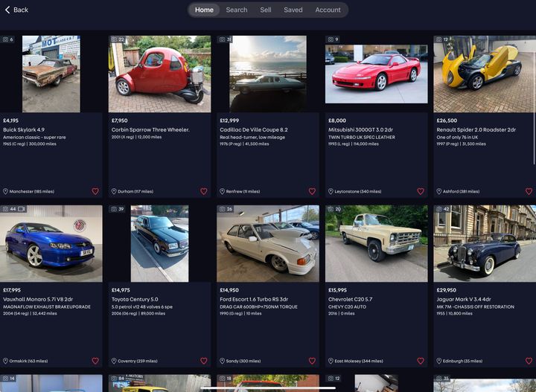Click location pin icon beside Manchester
This screenshot has height=392, width=536.
5,191
